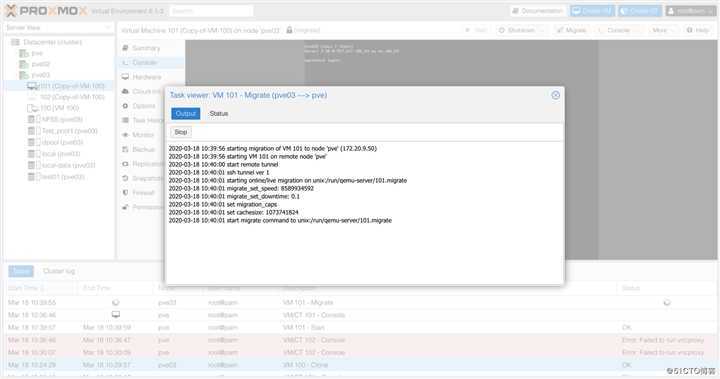Select the local-data storage entry
The height and width of the screenshot is (379, 720).
pos(62,165)
